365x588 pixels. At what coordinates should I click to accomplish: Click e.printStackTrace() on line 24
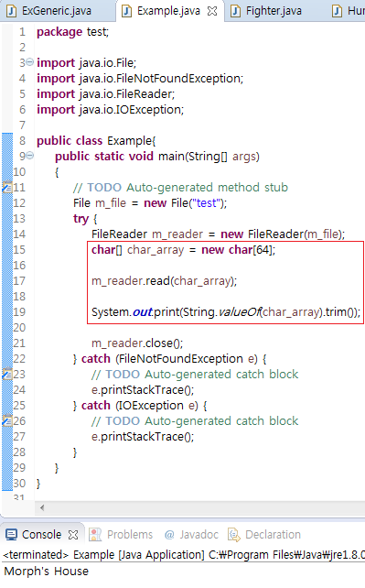pyautogui.click(x=143, y=390)
